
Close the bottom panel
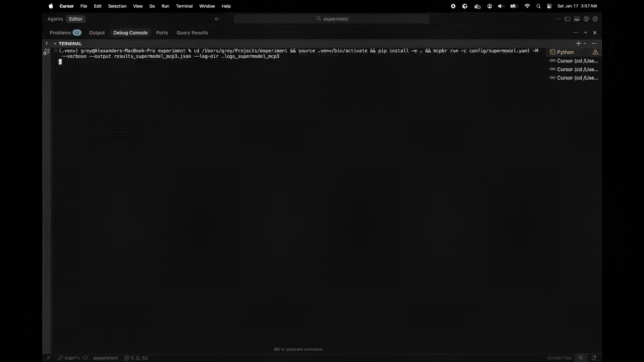(x=595, y=33)
